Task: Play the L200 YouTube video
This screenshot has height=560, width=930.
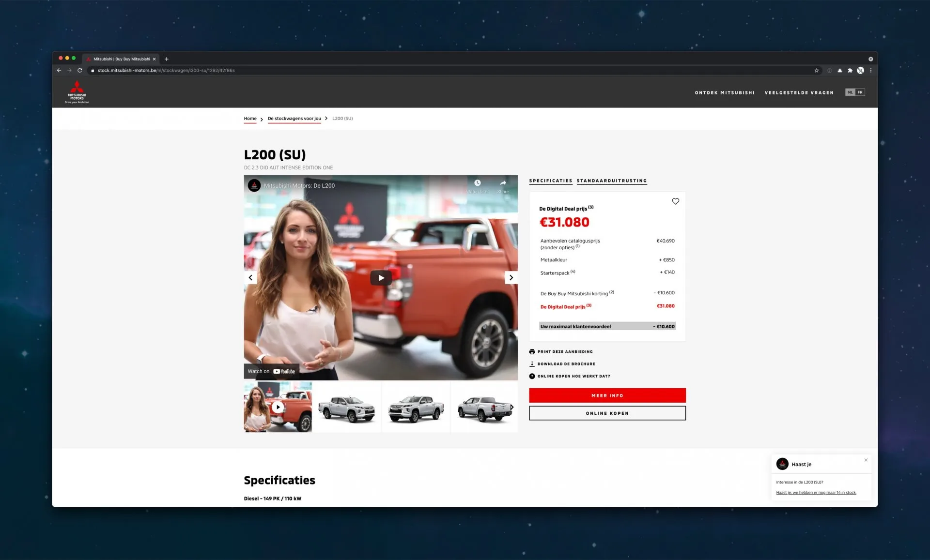Action: pyautogui.click(x=381, y=278)
